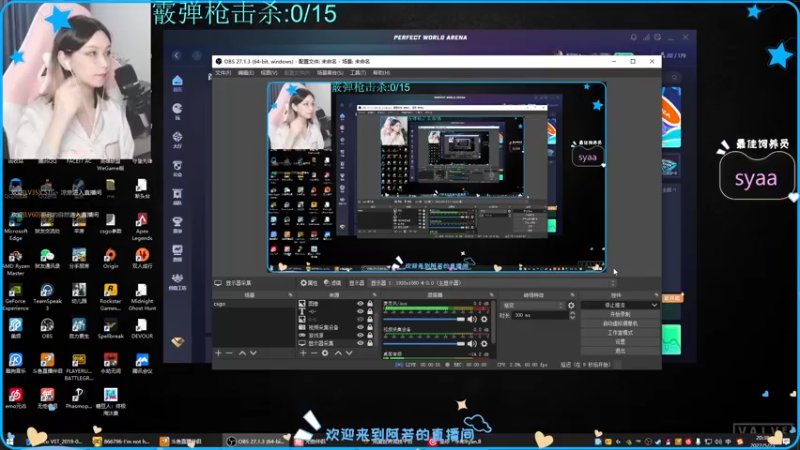
Task: Go back in Perfect World Arena
Action: (x=177, y=56)
